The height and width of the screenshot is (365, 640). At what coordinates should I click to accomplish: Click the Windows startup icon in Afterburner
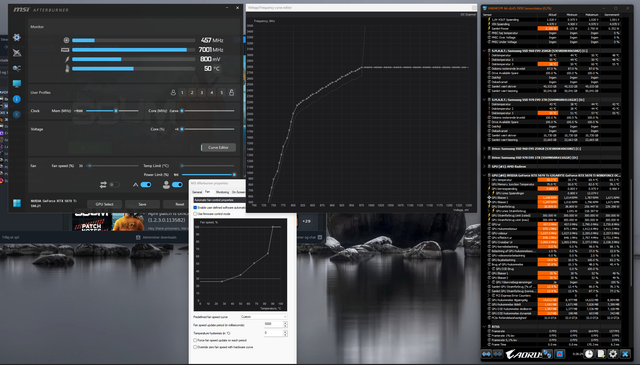tap(16, 203)
